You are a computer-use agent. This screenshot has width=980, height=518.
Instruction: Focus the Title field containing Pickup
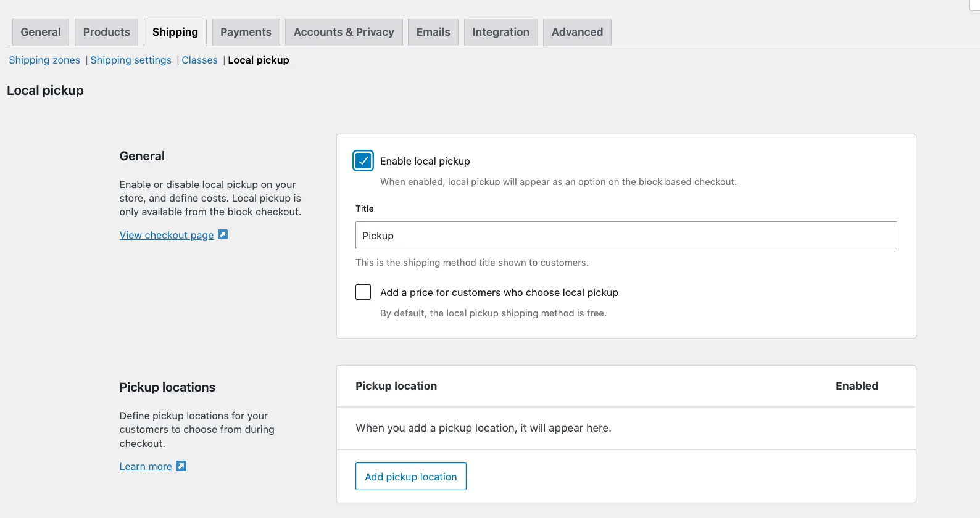point(626,236)
